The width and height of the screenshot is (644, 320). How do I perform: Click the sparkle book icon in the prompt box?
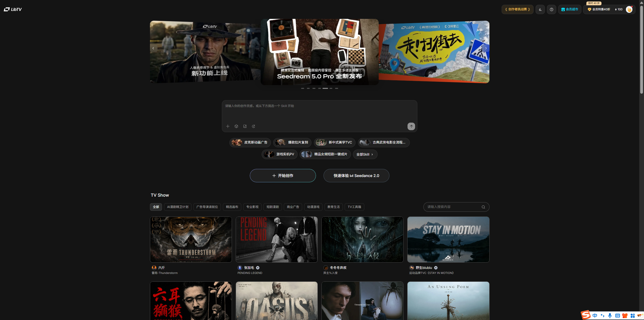click(x=245, y=126)
